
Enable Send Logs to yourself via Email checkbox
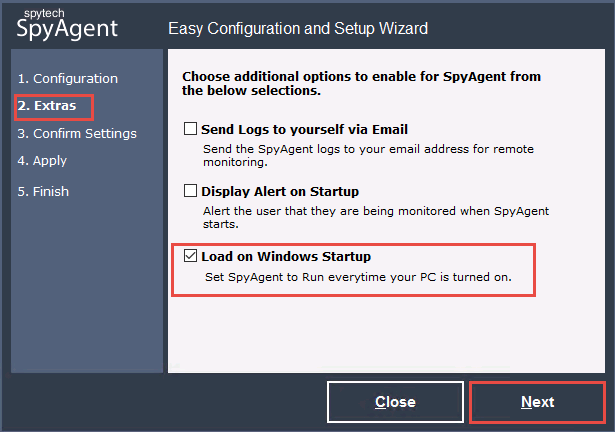190,129
